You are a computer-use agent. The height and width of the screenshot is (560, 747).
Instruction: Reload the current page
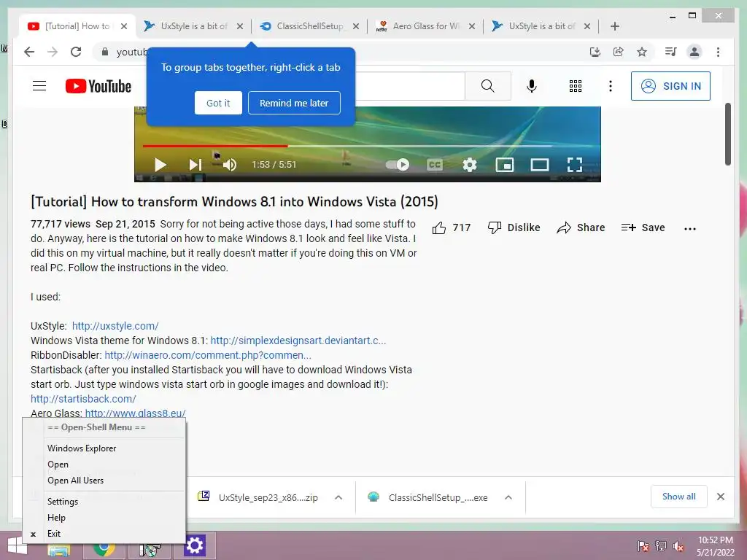tap(76, 52)
